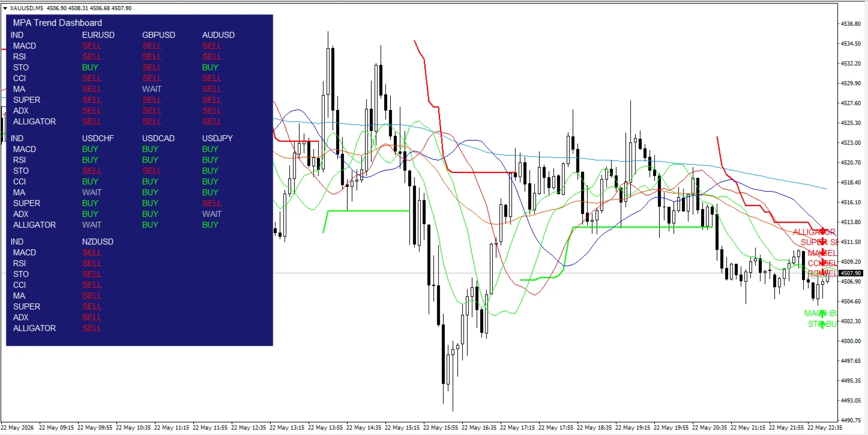This screenshot has width=868, height=435.
Task: Click the ADX row label in USDCHF block
Action: (x=21, y=214)
